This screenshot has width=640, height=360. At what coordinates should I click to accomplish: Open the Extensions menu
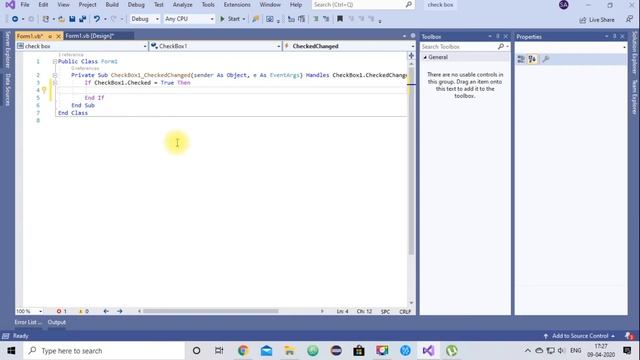click(x=237, y=4)
